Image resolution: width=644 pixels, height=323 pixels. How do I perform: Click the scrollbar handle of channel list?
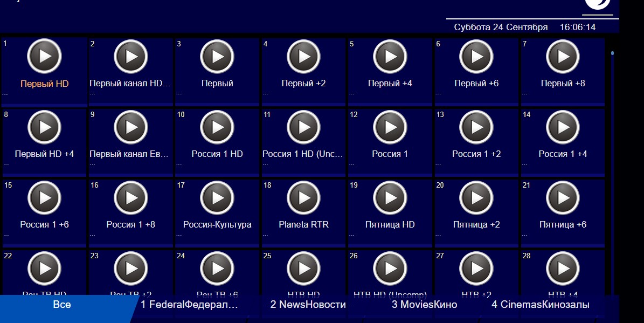pyautogui.click(x=612, y=53)
